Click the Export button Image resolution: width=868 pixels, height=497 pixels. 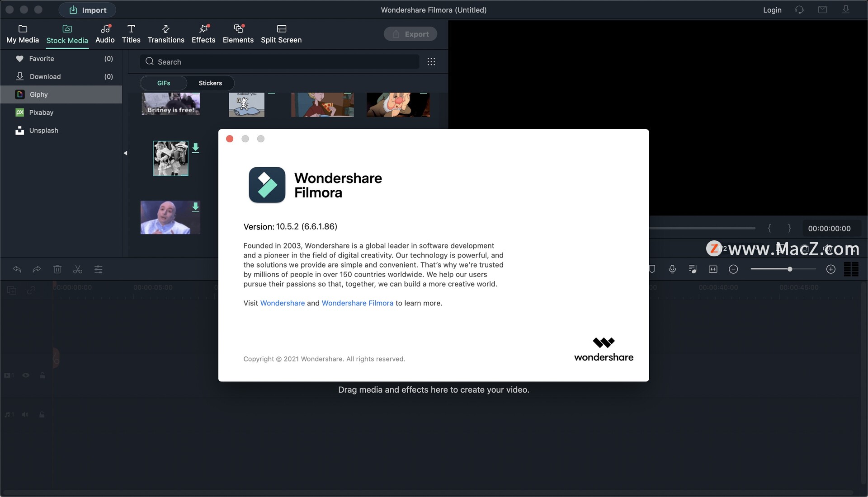(410, 34)
